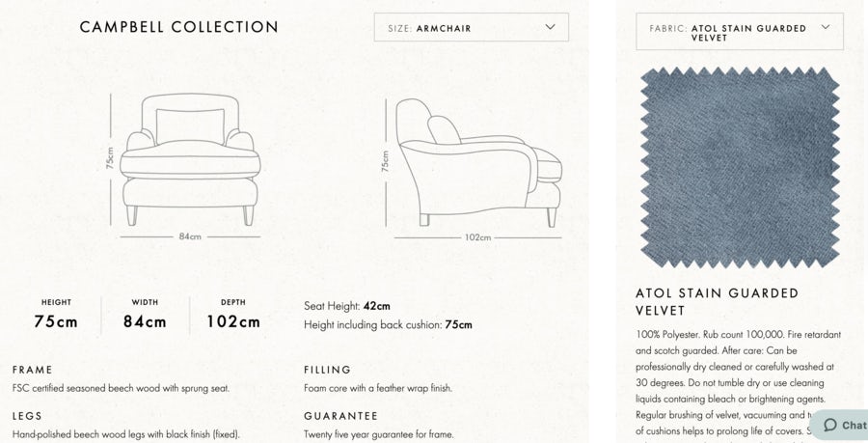Click the chevron arrow in the Size selector
This screenshot has width=868, height=443.
click(551, 27)
